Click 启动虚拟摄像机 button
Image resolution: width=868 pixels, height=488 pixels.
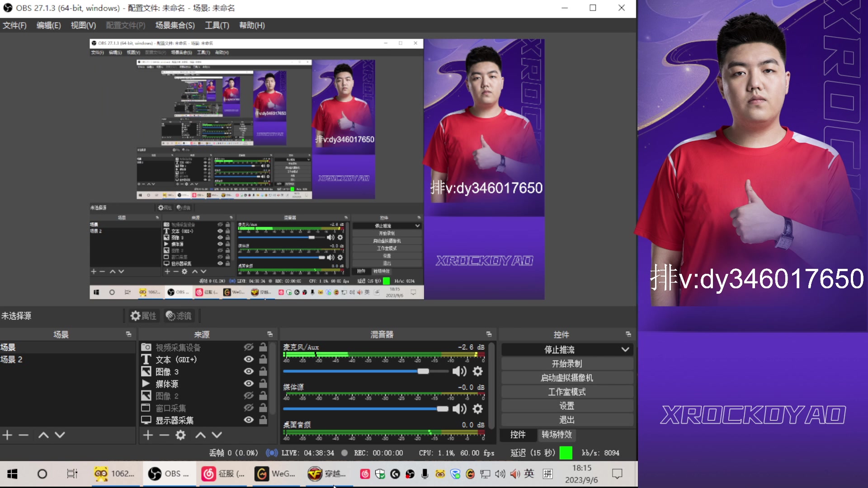pyautogui.click(x=567, y=378)
